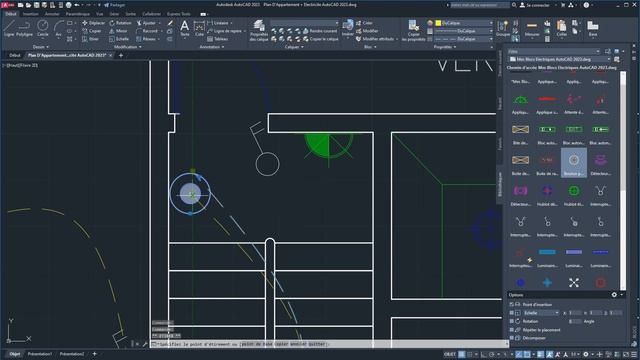The width and height of the screenshot is (640, 360).
Task: Select the highlighted Bouton p... block thumbnail
Action: [574, 162]
